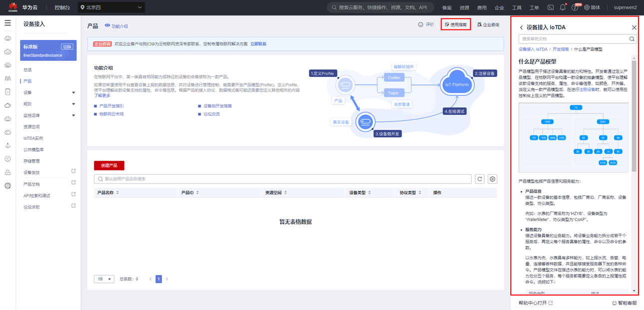
Task: Open the notification bell in header
Action: (x=563, y=7)
